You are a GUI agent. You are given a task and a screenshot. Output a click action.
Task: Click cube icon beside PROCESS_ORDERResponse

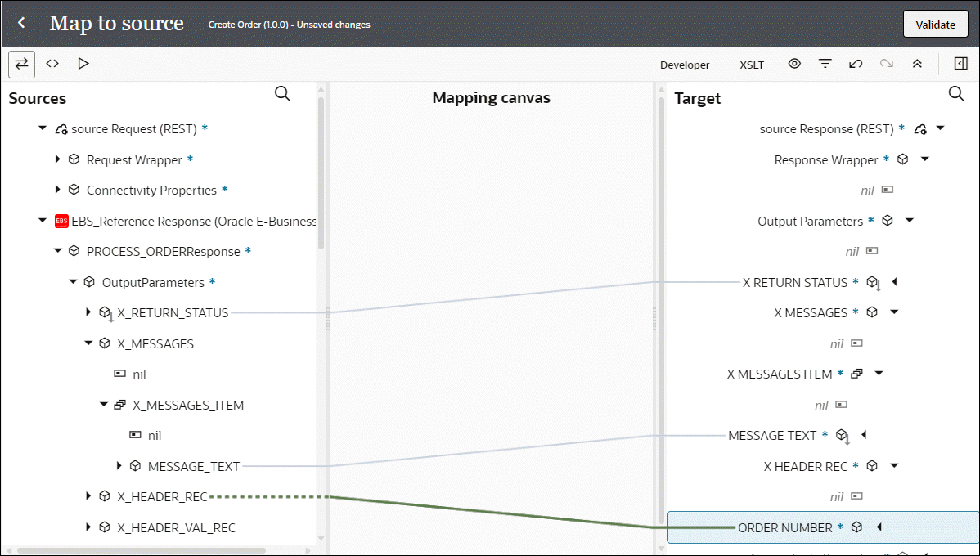point(74,251)
